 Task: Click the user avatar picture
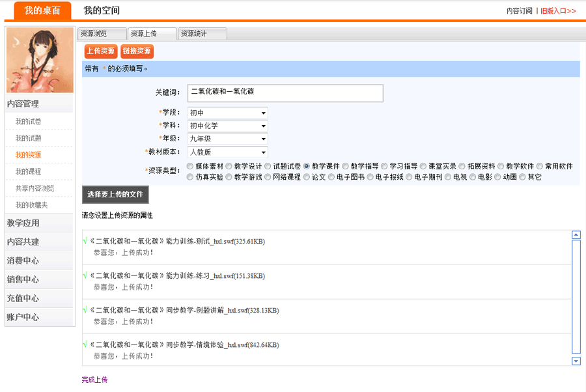pos(39,61)
